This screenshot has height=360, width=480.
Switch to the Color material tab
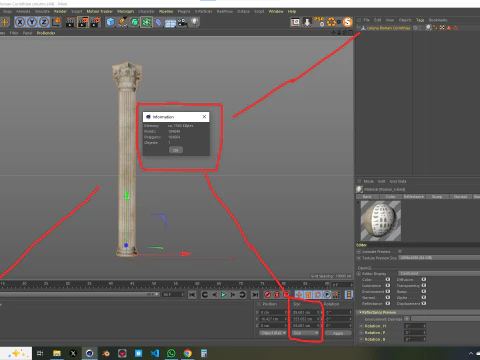point(390,197)
